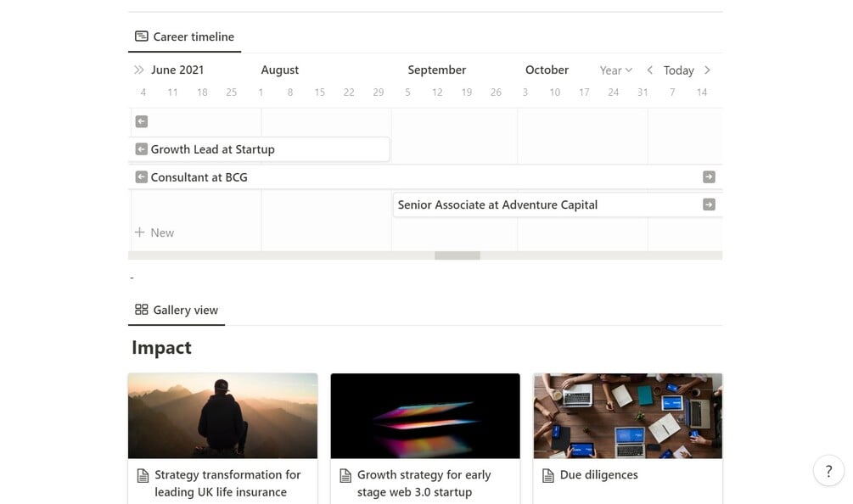Click page icon beside Strategy transformation title
This screenshot has height=504, width=853.
pos(143,476)
